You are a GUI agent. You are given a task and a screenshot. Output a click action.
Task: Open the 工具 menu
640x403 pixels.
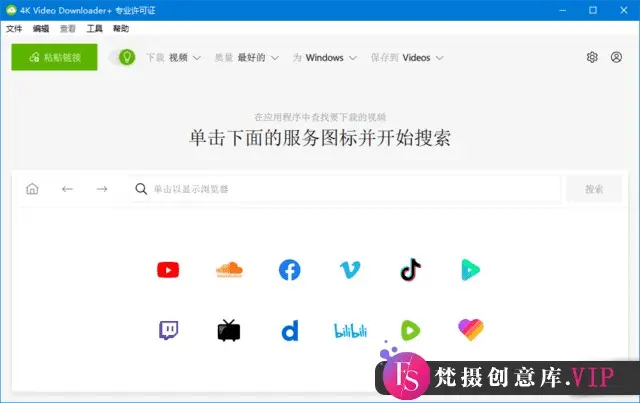click(94, 29)
